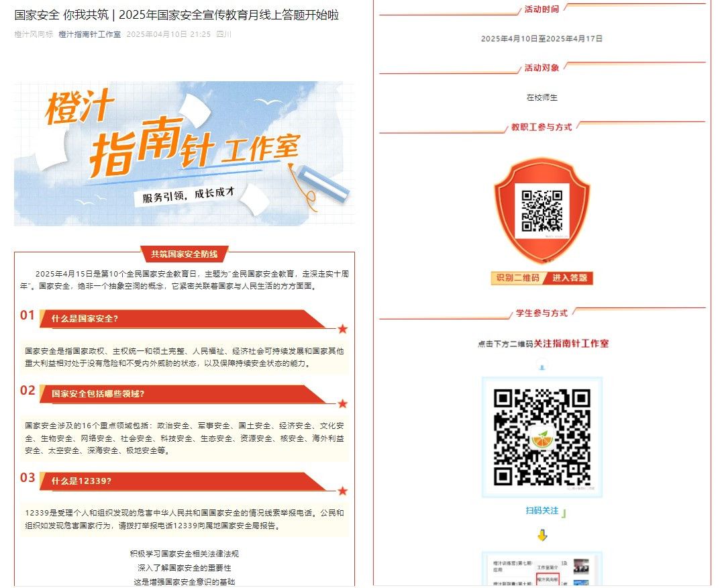
Task: Click the 识别二维码 label
Action: pos(517,278)
